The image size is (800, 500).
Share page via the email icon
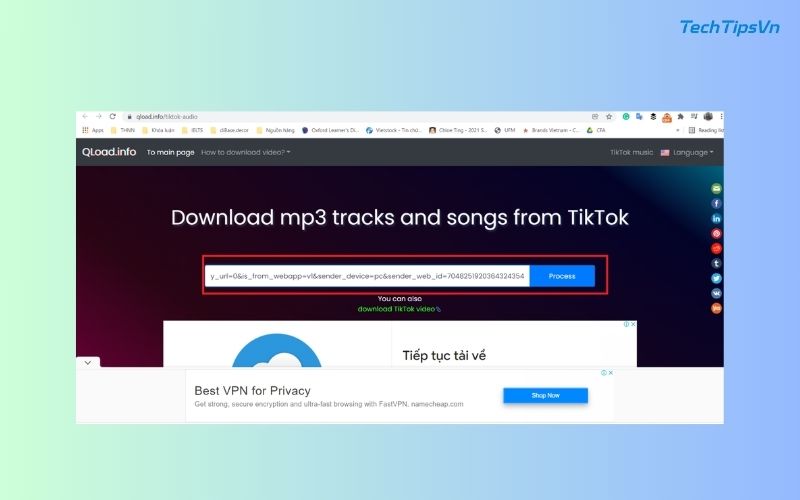click(716, 189)
